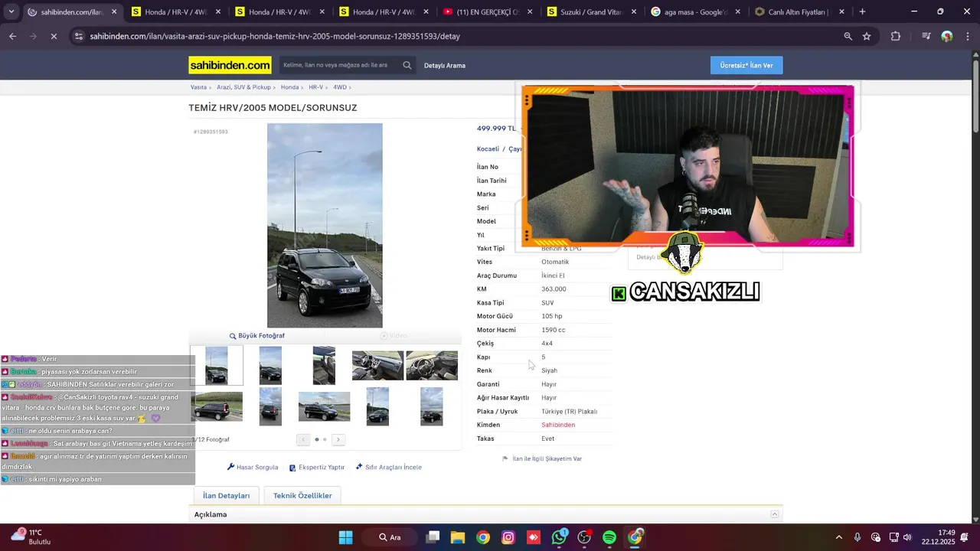This screenshot has width=980, height=551.
Task: Click the main car photo
Action: [325, 226]
